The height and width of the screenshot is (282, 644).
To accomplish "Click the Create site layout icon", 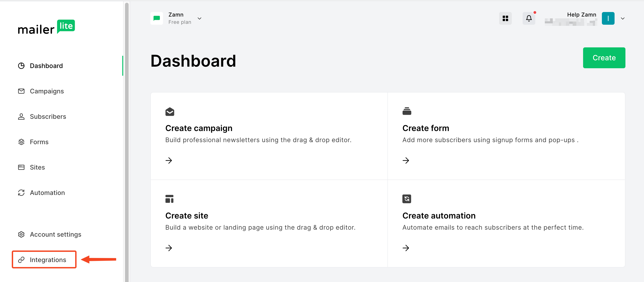I will pyautogui.click(x=170, y=199).
